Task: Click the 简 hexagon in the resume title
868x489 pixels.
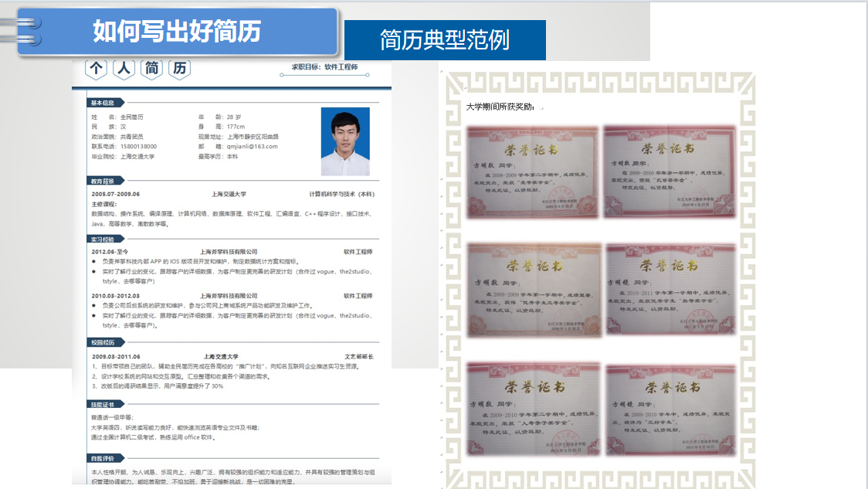Action: click(x=152, y=69)
